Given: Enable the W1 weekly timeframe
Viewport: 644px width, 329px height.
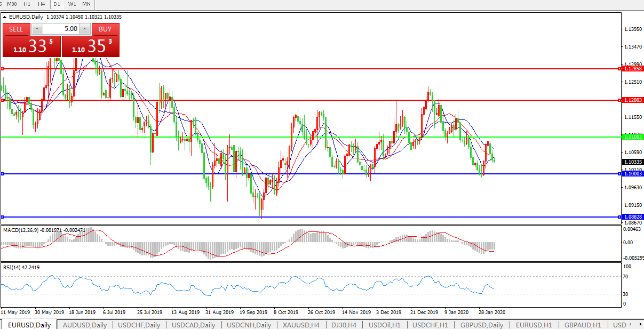Looking at the screenshot, I should pyautogui.click(x=72, y=4).
